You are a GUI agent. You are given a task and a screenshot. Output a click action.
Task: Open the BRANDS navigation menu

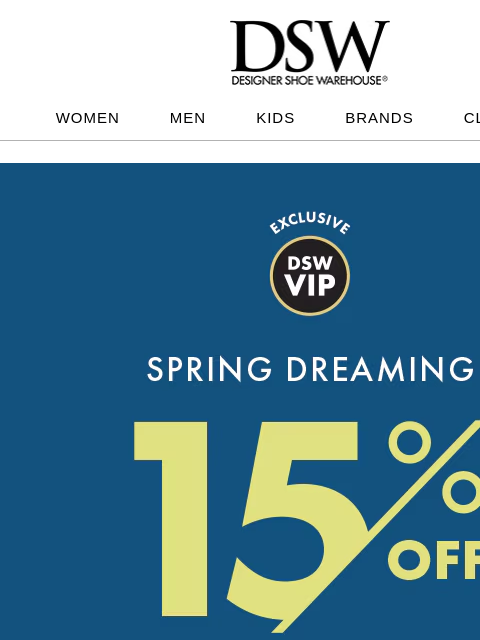point(379,118)
